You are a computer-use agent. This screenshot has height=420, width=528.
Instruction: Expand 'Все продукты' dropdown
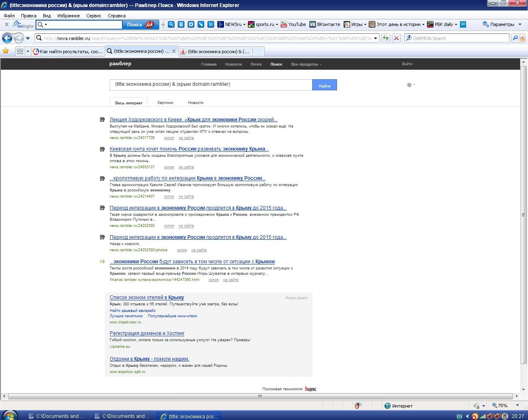point(306,64)
